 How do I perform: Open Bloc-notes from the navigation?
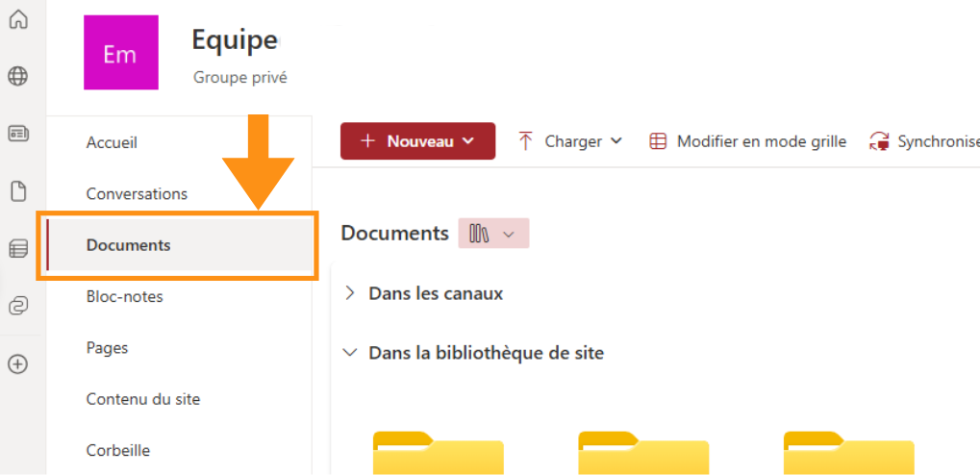click(x=125, y=296)
